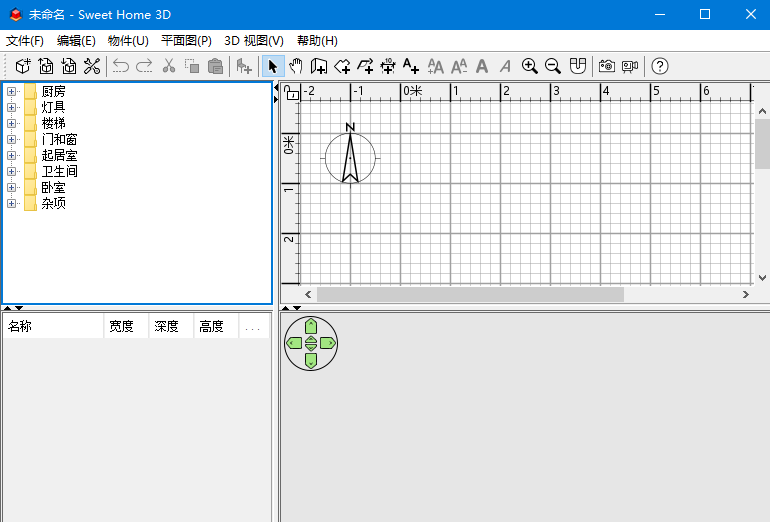Click the plan lock icon near rulers
The height and width of the screenshot is (522, 770).
[x=291, y=92]
